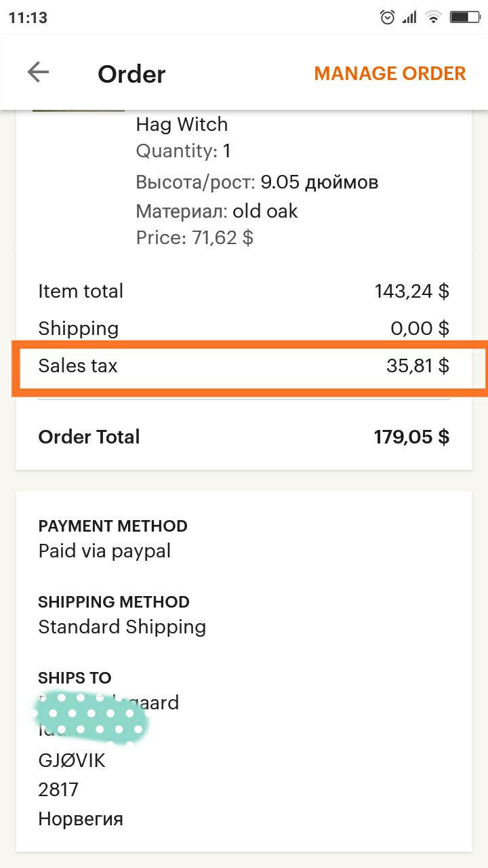Tap the Sales tax row
This screenshot has width=488, height=868.
click(244, 366)
